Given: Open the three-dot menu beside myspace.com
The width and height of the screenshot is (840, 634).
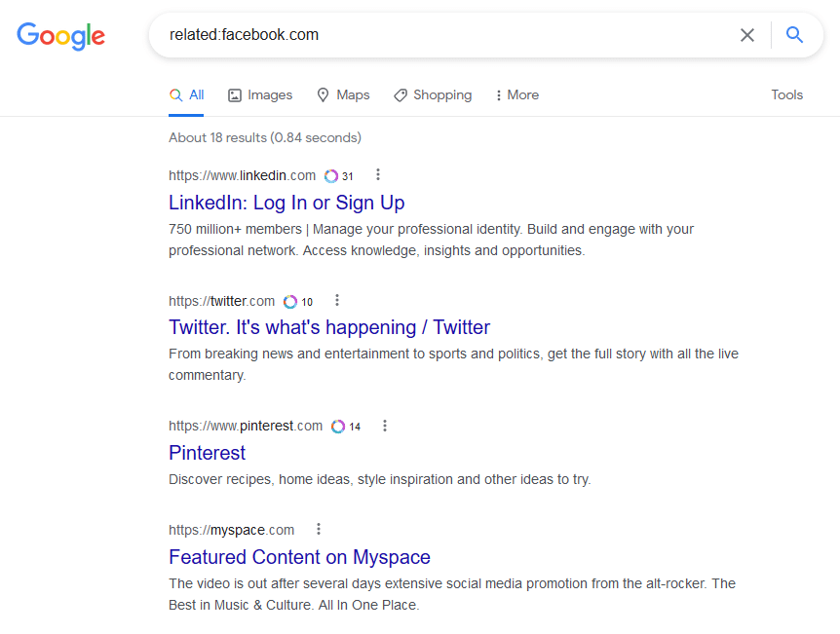Looking at the screenshot, I should coord(319,529).
